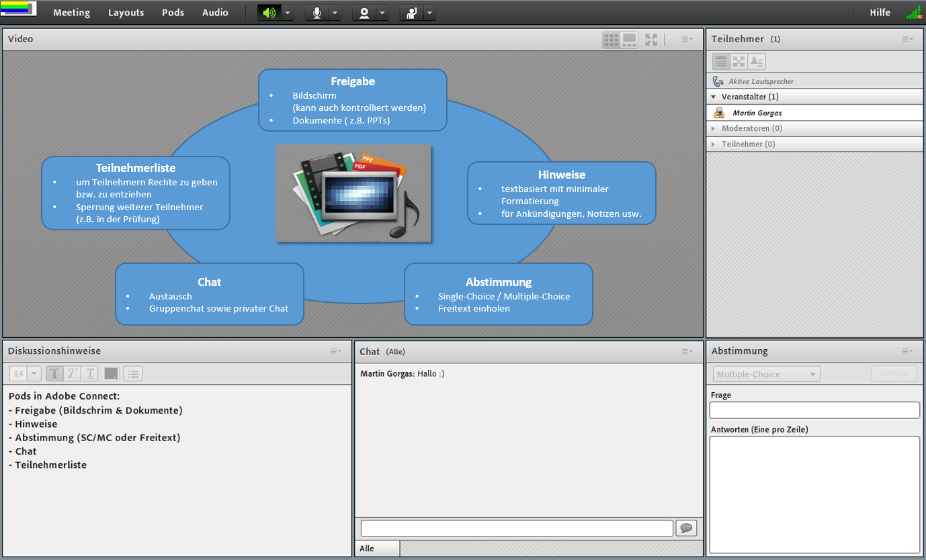Open the Multiple-Choice poll type dropdown
Viewport: 926px width, 560px height.
click(x=767, y=374)
